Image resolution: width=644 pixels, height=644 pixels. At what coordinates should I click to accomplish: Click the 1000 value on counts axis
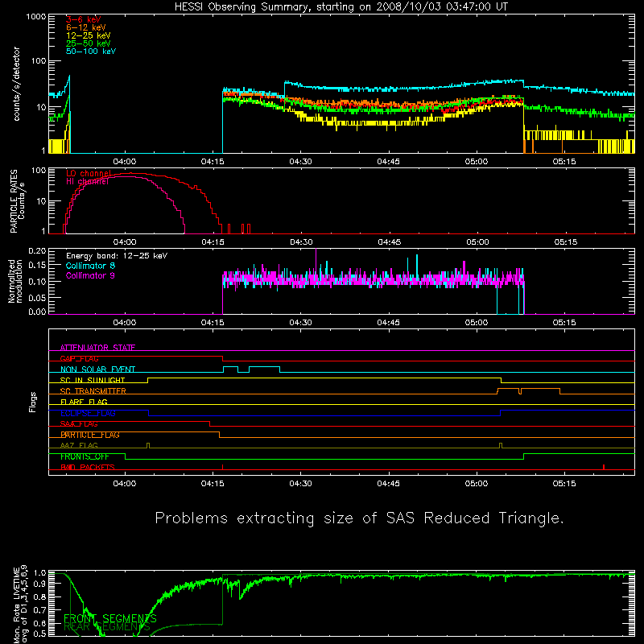point(36,17)
